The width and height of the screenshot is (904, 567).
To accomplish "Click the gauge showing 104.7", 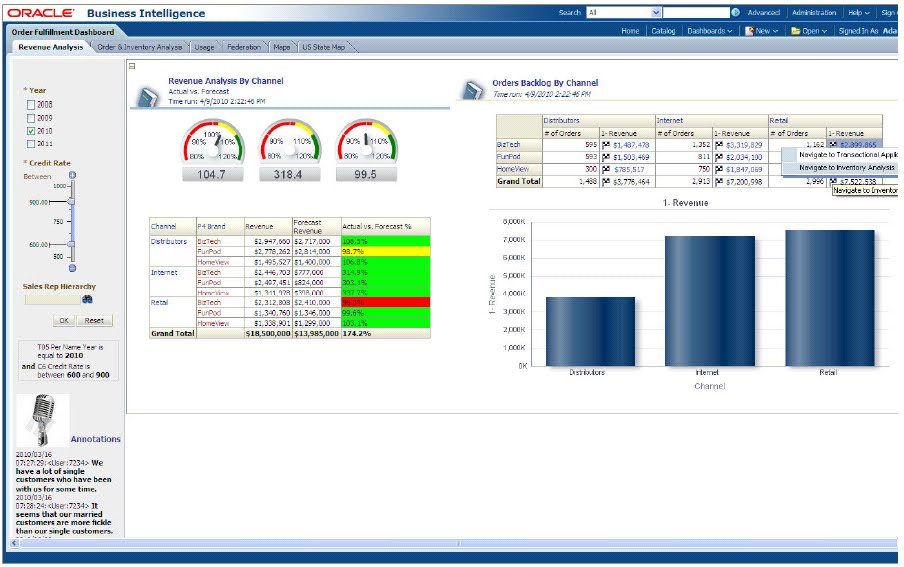I will click(212, 150).
